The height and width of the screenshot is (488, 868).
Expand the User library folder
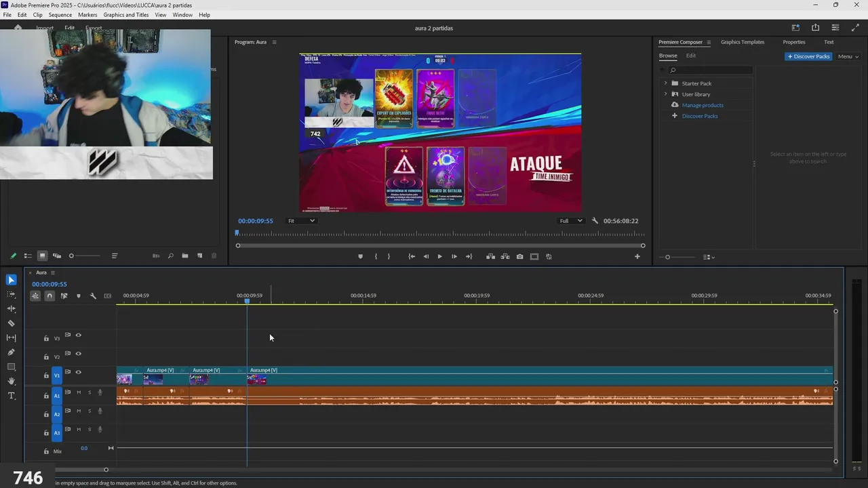pos(665,94)
